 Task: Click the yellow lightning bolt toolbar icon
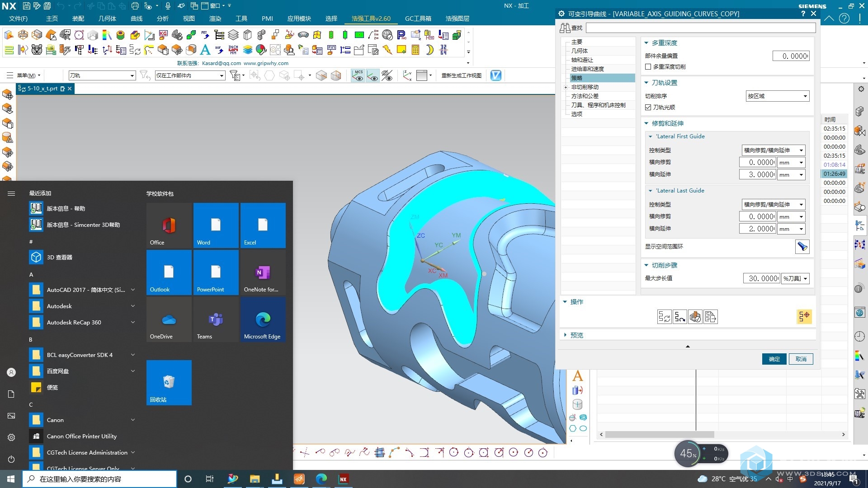point(387,50)
